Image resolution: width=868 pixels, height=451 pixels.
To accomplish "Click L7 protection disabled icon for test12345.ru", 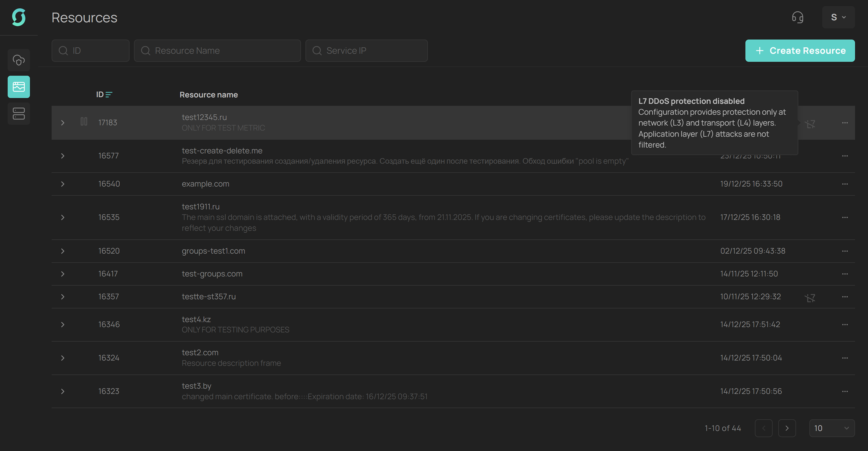I will coord(810,124).
